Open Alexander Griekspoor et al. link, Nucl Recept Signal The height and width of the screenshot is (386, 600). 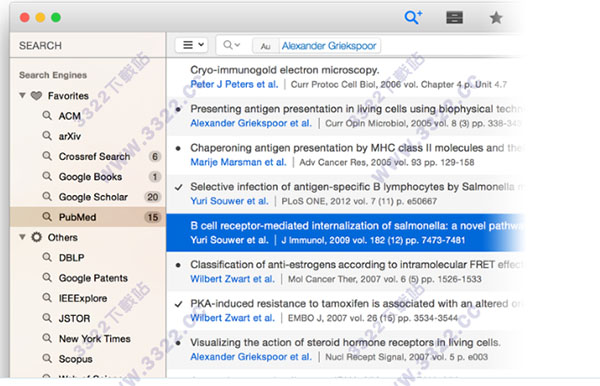coord(251,357)
